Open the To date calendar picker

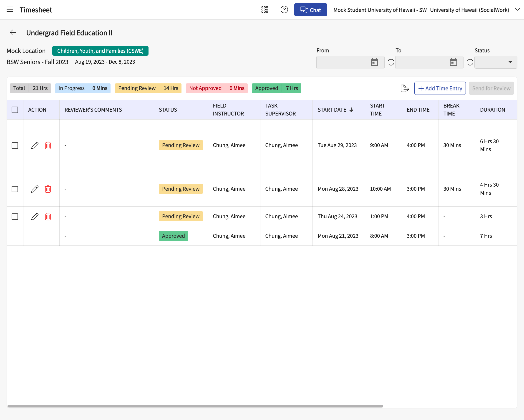coord(453,62)
